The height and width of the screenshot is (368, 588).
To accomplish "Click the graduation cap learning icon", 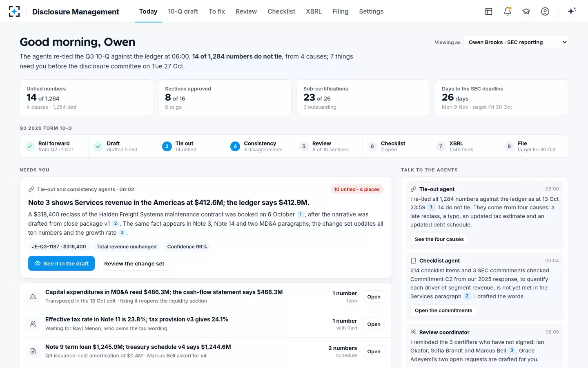I will coord(526,11).
